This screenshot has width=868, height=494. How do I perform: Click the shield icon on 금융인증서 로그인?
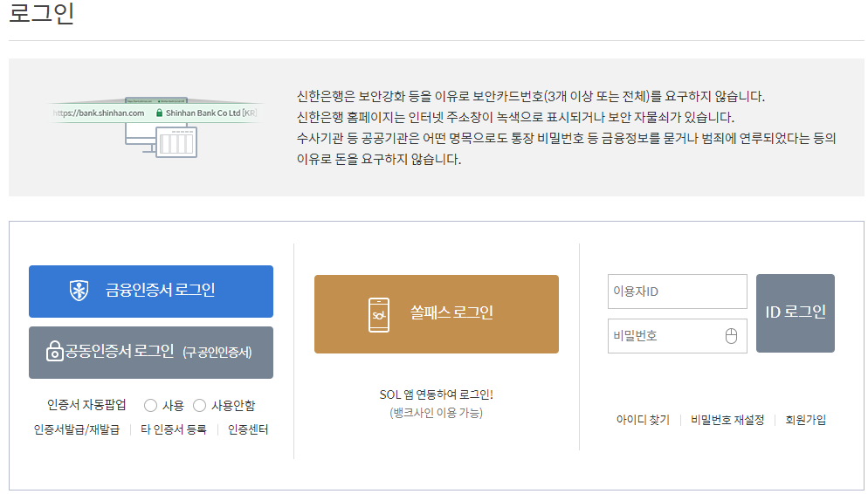point(79,291)
